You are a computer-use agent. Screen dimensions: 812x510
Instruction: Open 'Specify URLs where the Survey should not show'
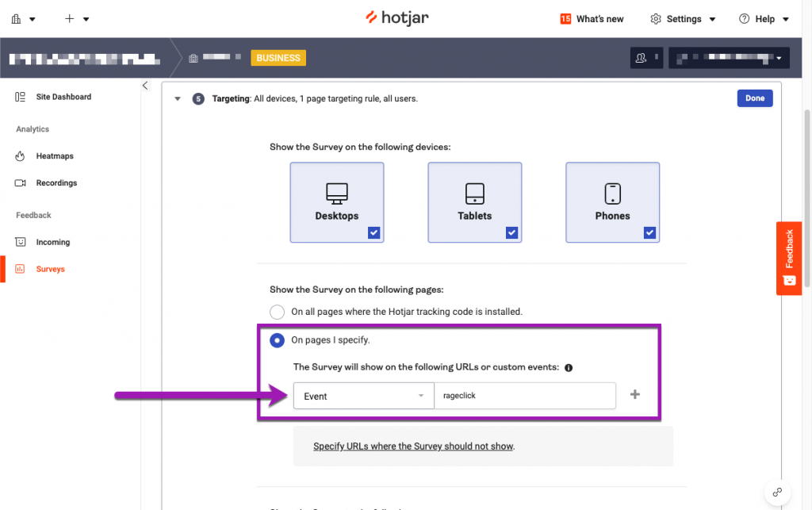pos(413,446)
